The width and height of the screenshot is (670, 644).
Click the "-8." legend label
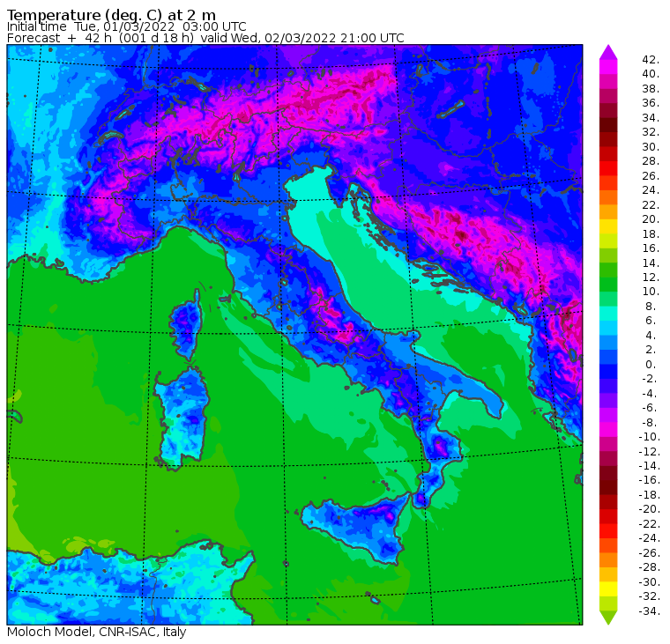(649, 422)
